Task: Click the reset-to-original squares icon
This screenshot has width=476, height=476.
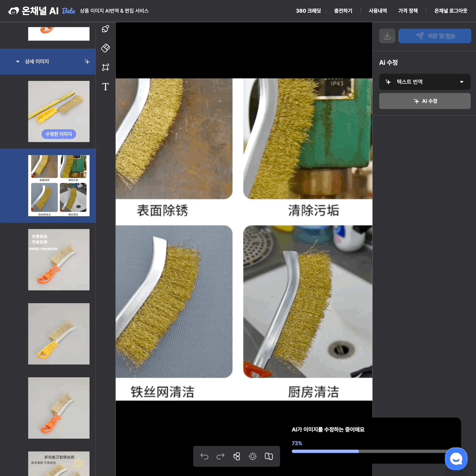Action: click(237, 456)
